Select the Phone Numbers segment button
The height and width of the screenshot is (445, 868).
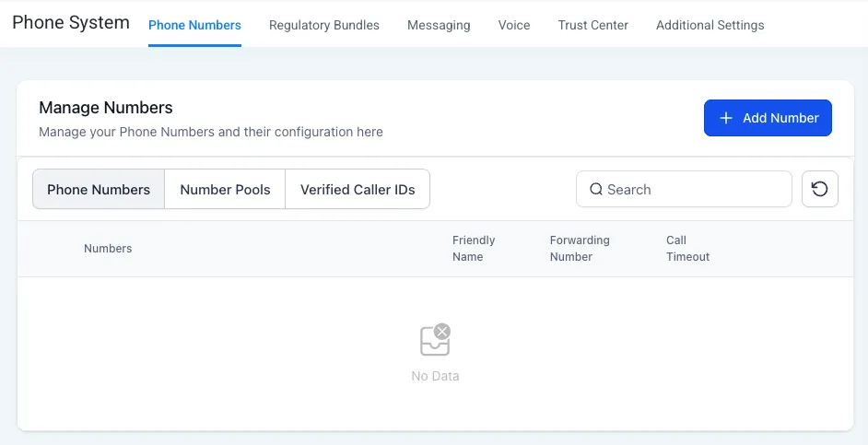click(99, 190)
